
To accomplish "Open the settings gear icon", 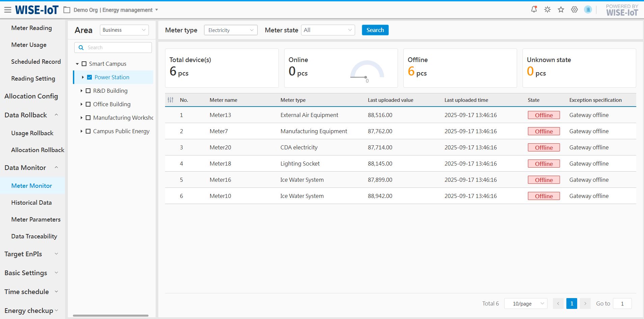I will (574, 9).
